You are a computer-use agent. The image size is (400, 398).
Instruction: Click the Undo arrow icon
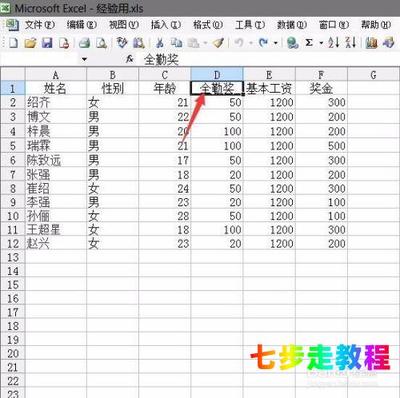pyautogui.click(x=238, y=43)
